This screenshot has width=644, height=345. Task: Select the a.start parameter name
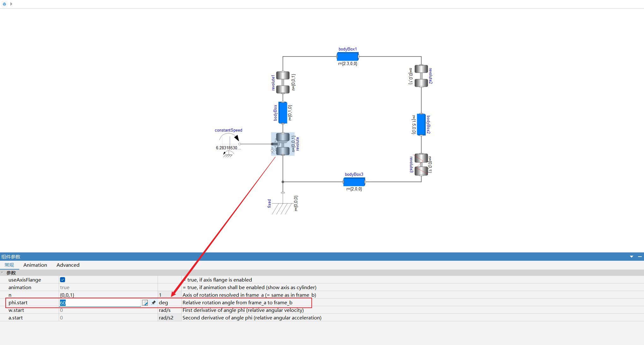tap(15, 318)
